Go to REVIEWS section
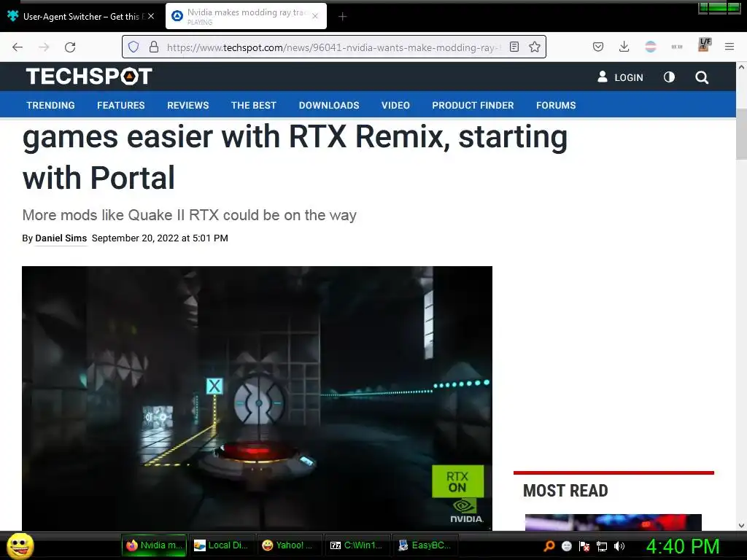 [187, 105]
